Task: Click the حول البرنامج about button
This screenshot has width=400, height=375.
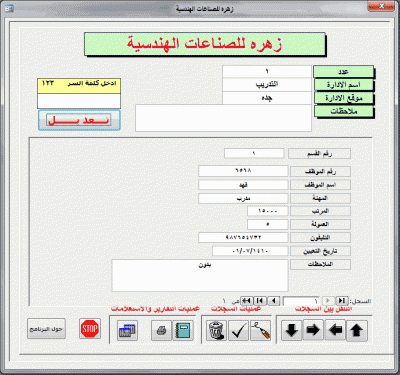Action: pyautogui.click(x=46, y=329)
